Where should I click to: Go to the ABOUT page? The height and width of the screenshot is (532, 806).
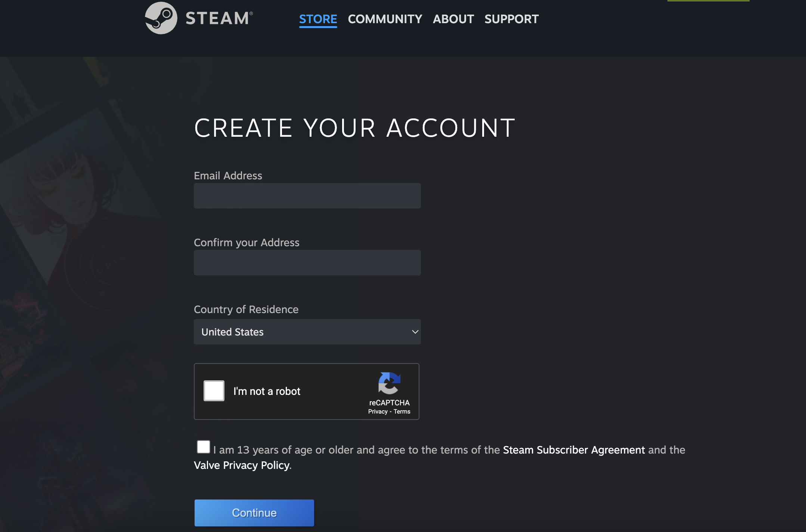tap(453, 19)
